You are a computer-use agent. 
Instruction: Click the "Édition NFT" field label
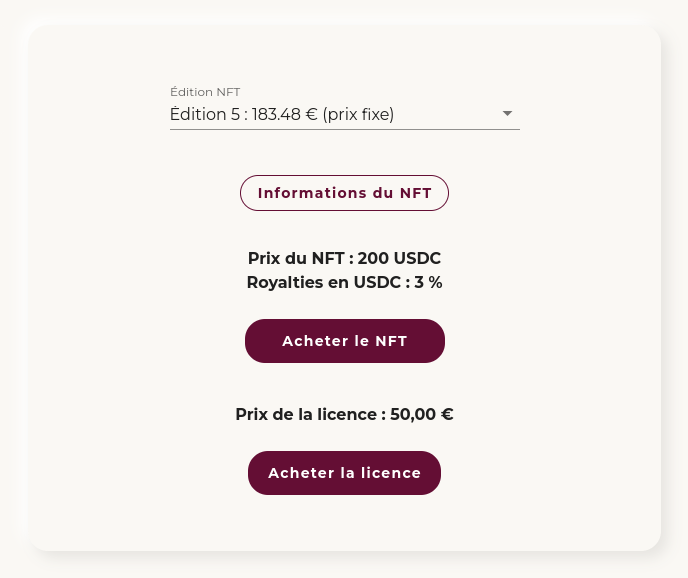click(x=205, y=92)
